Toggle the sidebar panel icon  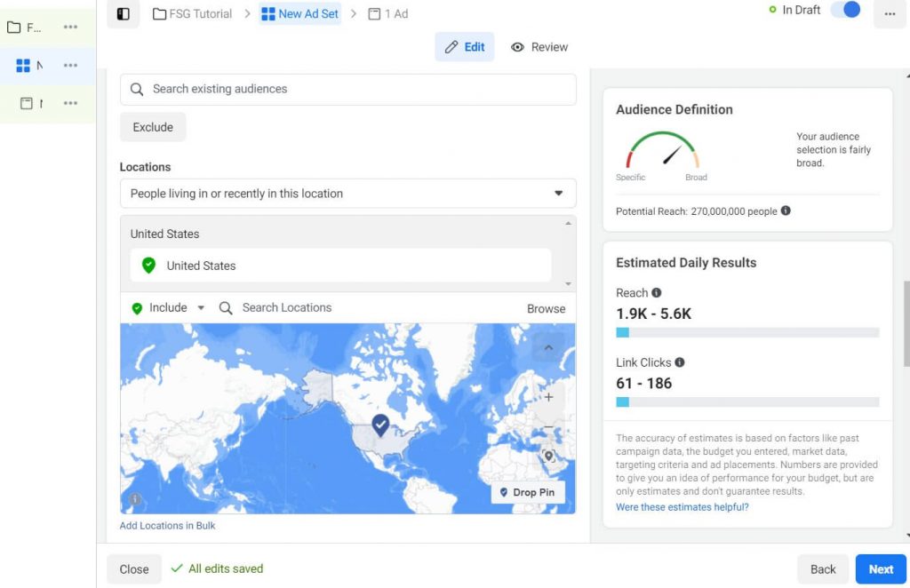(x=124, y=14)
